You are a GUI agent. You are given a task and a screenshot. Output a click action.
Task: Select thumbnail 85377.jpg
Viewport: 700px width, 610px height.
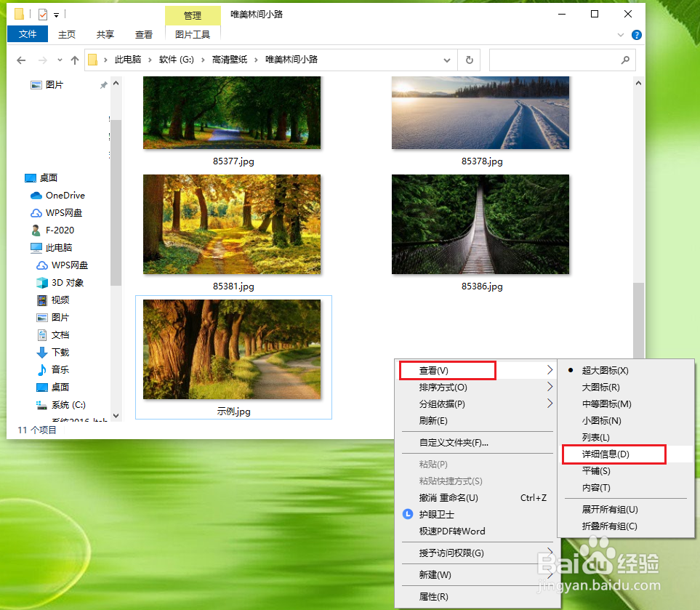(x=232, y=113)
